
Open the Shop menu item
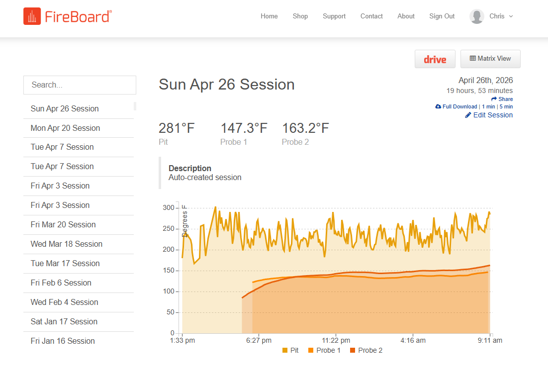(x=300, y=16)
